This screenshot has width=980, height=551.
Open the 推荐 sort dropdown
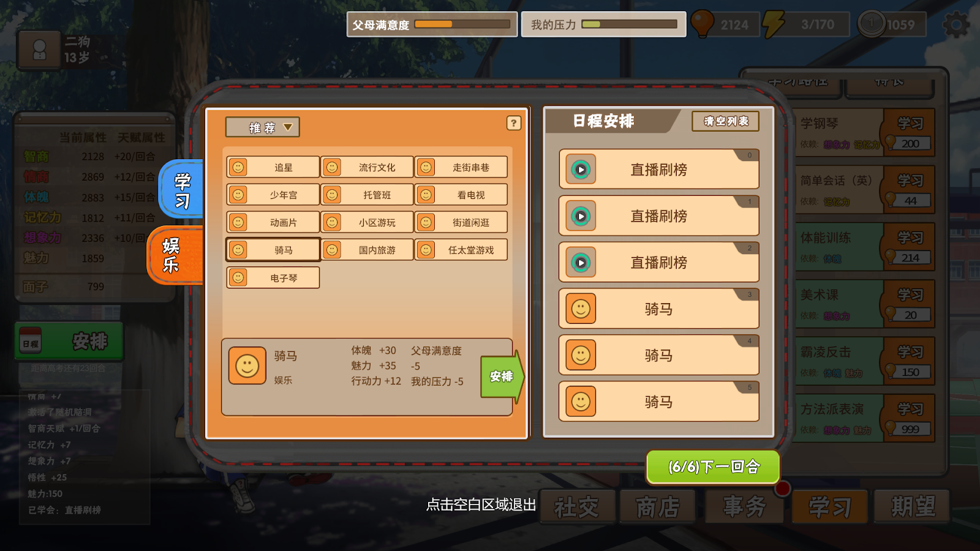(x=262, y=127)
